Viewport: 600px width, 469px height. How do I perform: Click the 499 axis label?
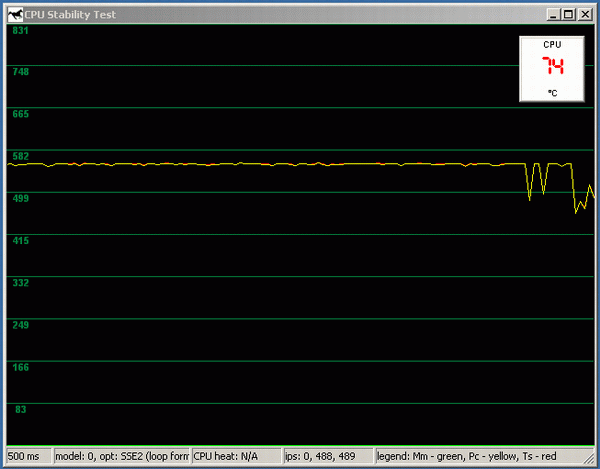(20, 199)
